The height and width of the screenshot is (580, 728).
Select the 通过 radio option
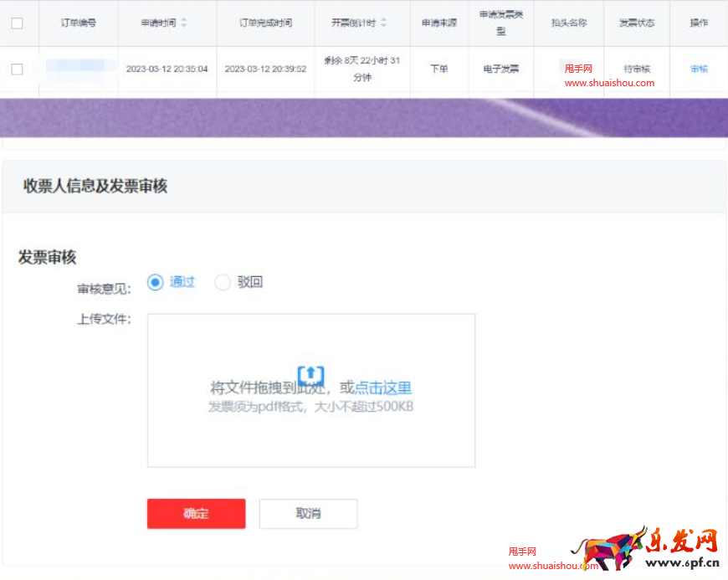[x=155, y=282]
